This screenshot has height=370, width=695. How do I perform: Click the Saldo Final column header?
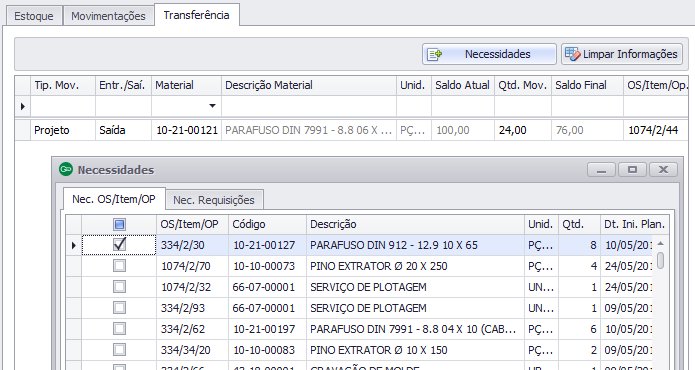(x=587, y=85)
